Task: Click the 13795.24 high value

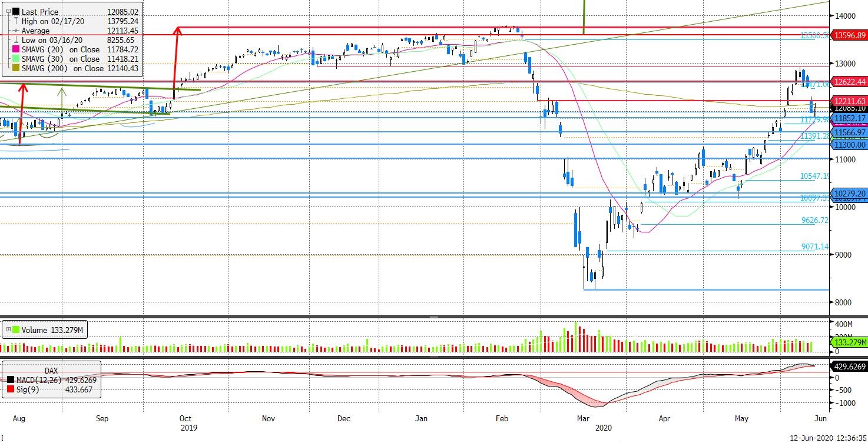Action: point(122,21)
